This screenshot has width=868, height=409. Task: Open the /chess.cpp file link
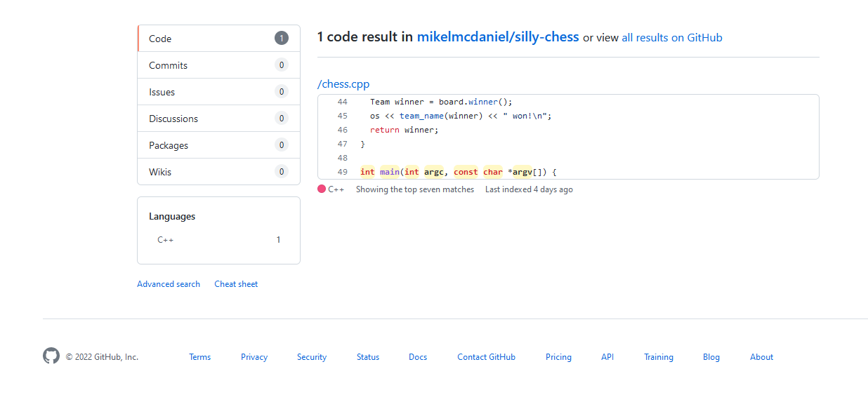(343, 84)
